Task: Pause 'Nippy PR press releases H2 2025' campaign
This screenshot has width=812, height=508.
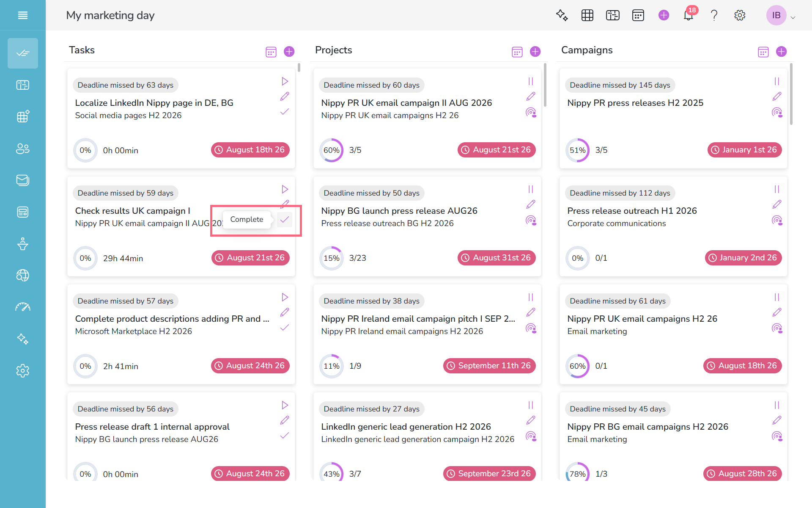Action: tap(777, 81)
